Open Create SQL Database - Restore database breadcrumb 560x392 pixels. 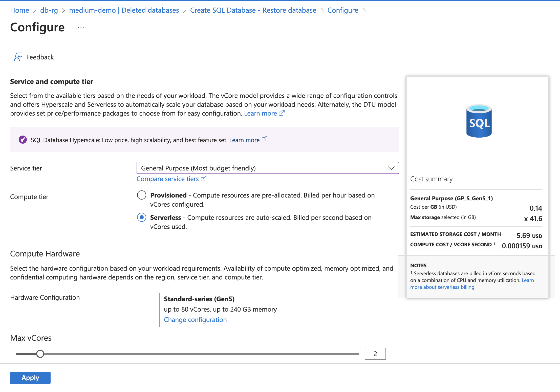[x=253, y=10]
